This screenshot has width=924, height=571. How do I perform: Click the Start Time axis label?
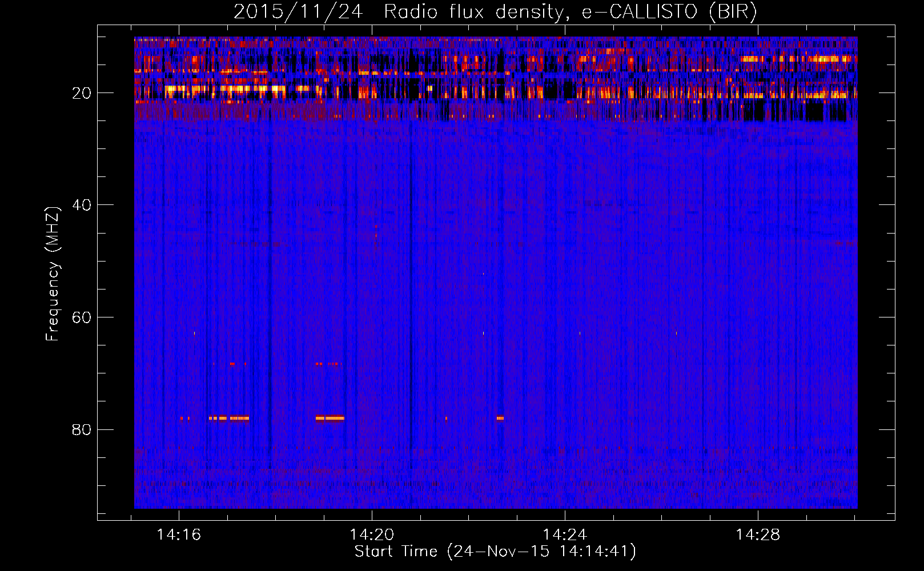495,552
